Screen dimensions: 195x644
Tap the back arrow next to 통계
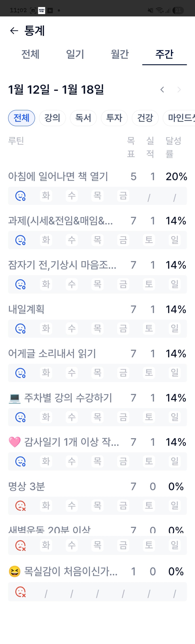coord(14,31)
